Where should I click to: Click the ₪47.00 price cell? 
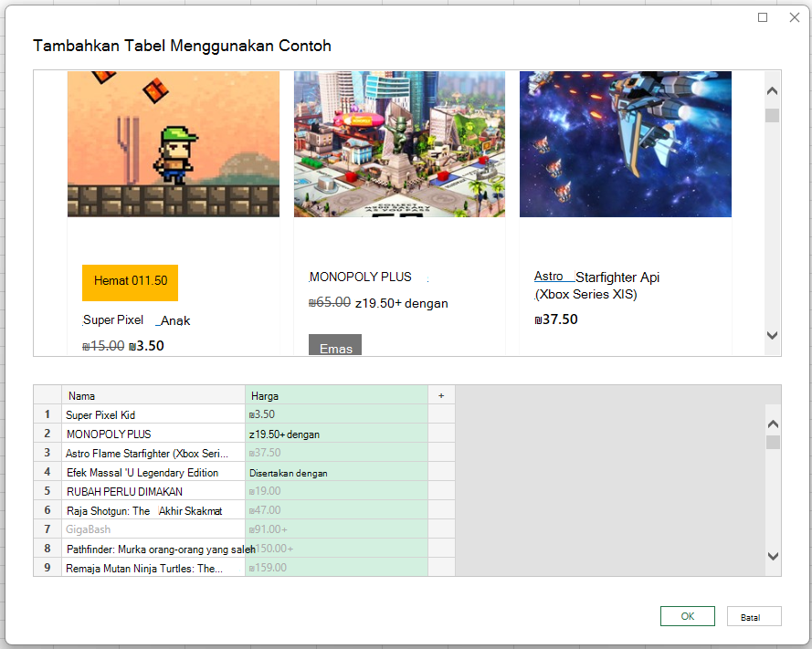tap(337, 510)
